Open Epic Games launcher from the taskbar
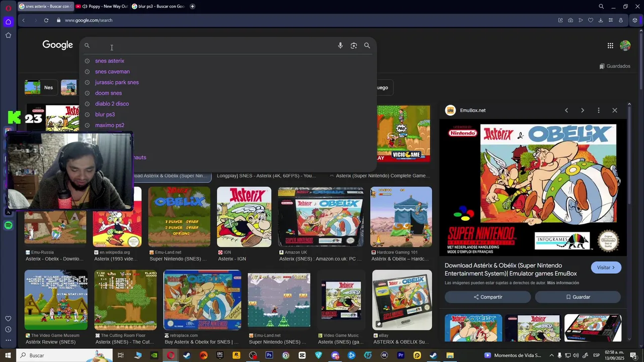Screen dimensions: 644x362 tap(220, 355)
